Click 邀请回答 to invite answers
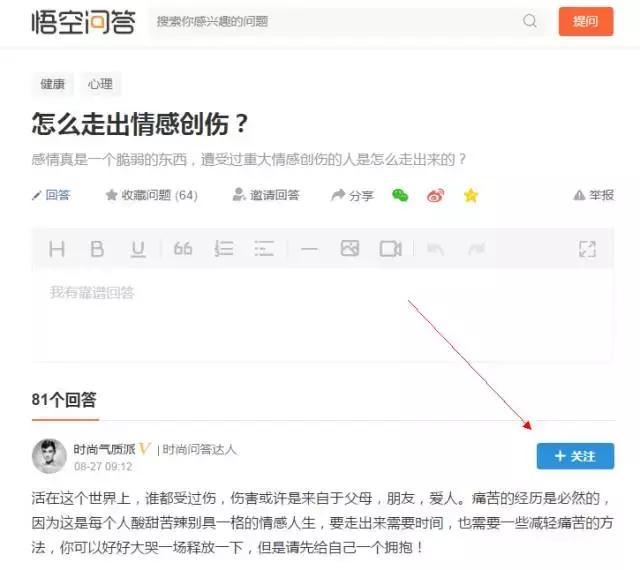This screenshot has width=640, height=570. 266,195
